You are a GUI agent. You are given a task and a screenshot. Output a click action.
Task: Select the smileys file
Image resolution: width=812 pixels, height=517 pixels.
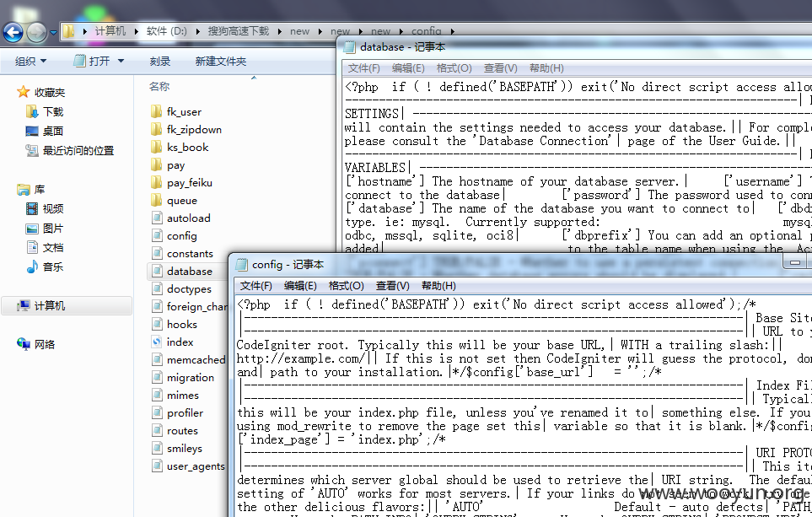pyautogui.click(x=176, y=448)
